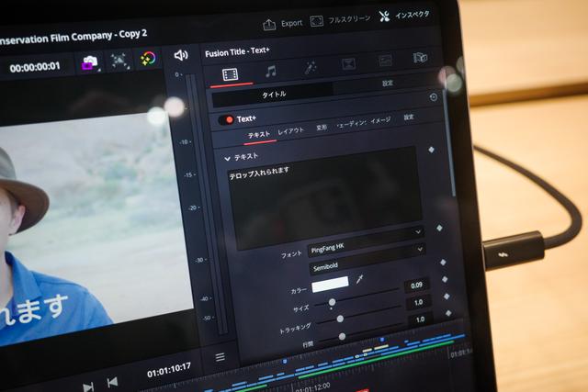Open the transform overlay tool icon
Image resolution: width=588 pixels, height=392 pixels.
120,61
